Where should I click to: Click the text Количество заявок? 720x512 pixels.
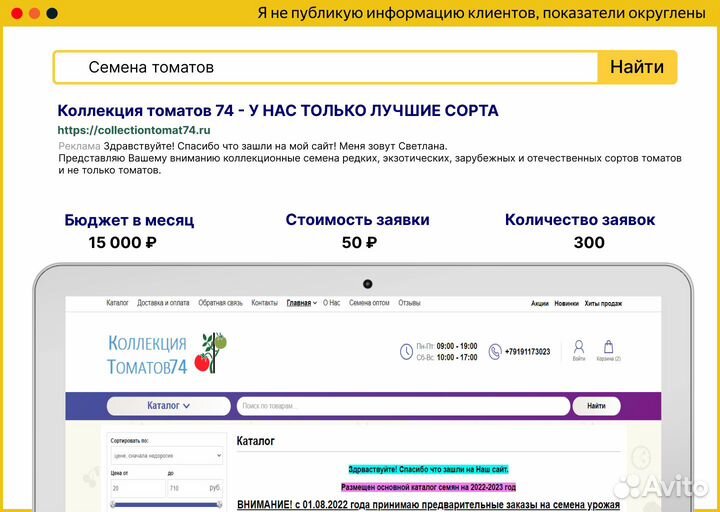click(x=580, y=219)
